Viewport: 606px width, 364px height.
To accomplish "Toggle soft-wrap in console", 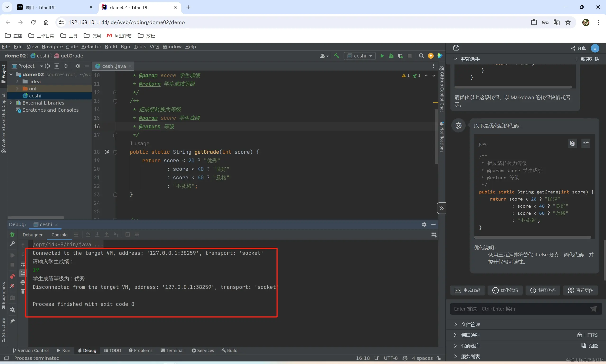I will (x=23, y=264).
